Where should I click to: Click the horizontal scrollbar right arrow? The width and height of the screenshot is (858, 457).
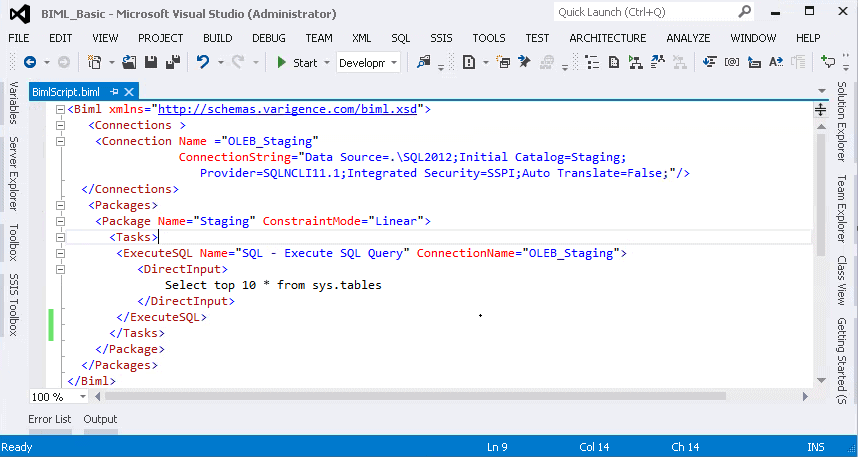(805, 396)
